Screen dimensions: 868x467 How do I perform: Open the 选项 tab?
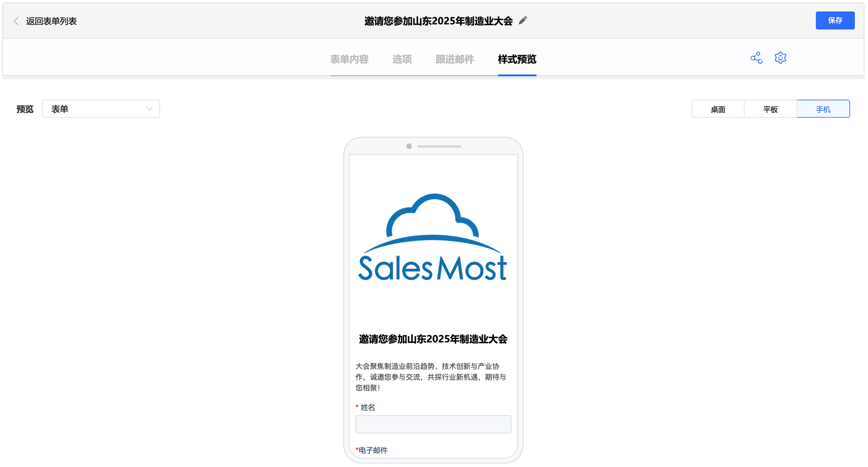pos(402,59)
